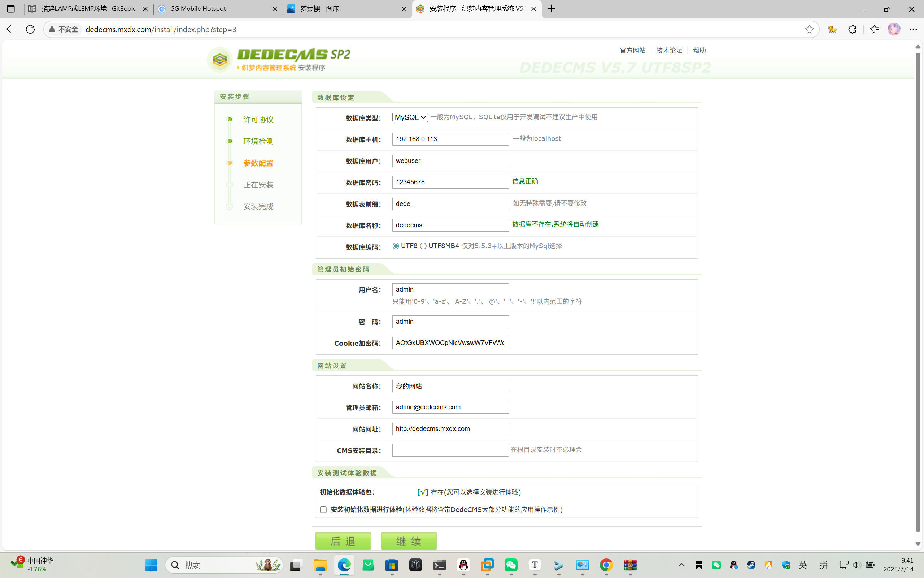The width and height of the screenshot is (924, 578).
Task: Open the Windows Start menu
Action: click(x=151, y=565)
